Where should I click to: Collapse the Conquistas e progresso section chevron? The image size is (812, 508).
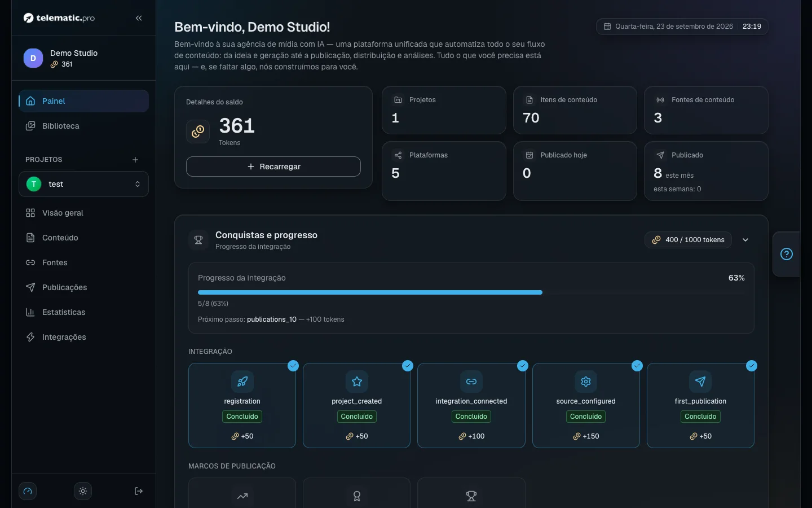click(745, 240)
